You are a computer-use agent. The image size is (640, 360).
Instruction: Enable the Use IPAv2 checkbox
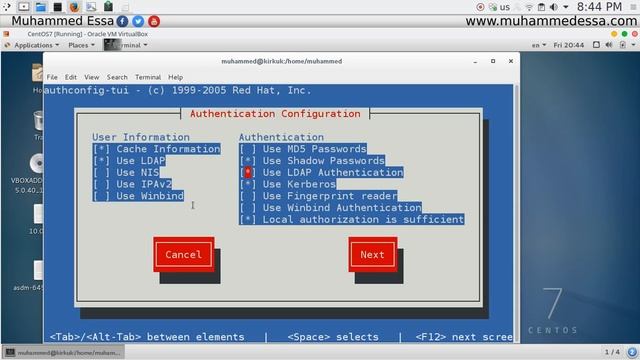tap(132, 184)
